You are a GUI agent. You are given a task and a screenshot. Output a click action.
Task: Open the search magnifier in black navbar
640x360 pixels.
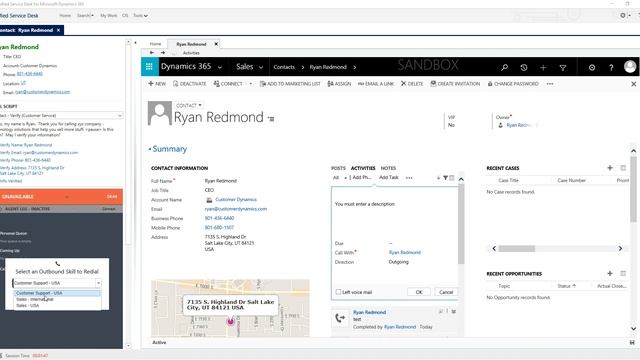tap(504, 67)
